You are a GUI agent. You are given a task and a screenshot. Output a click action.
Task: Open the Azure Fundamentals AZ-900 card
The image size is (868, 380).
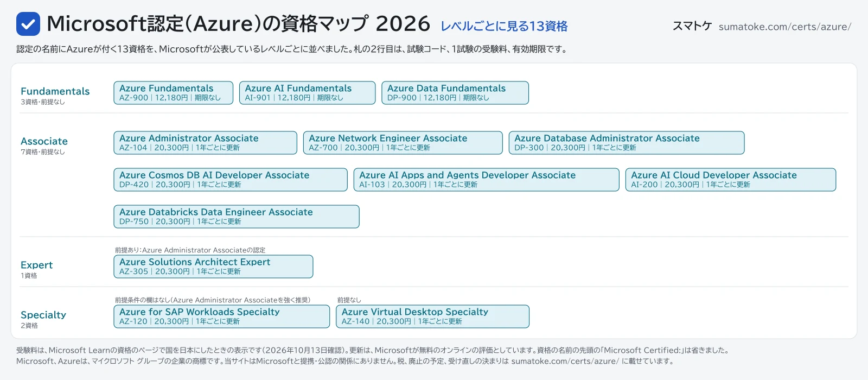pyautogui.click(x=174, y=93)
